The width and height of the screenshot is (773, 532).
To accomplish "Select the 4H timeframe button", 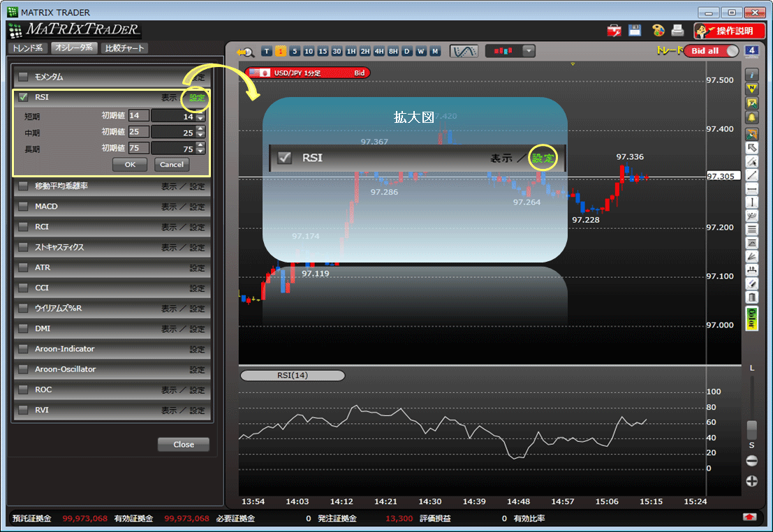I will (x=379, y=51).
